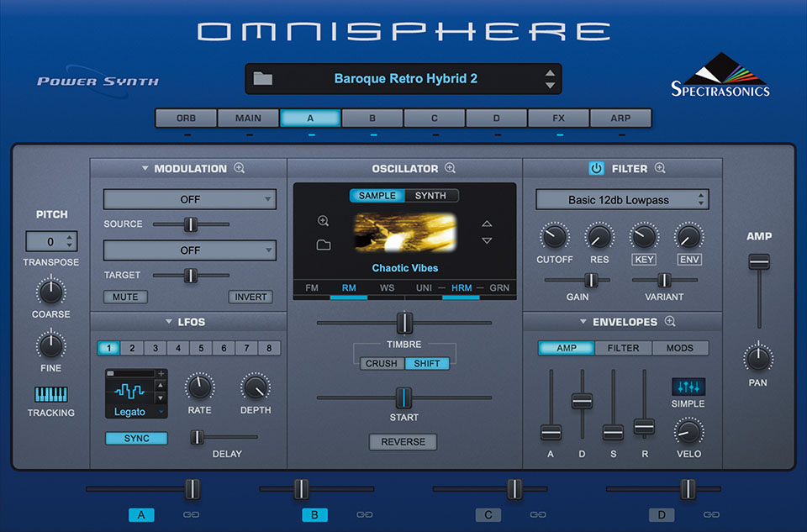Zoom the Envelopes section magnifier
The image size is (807, 532).
coord(670,321)
